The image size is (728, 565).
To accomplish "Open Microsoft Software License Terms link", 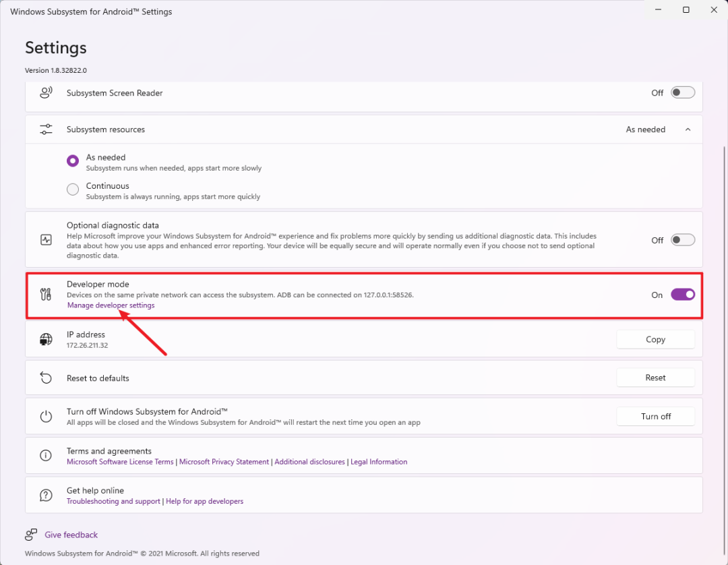I will tap(120, 462).
